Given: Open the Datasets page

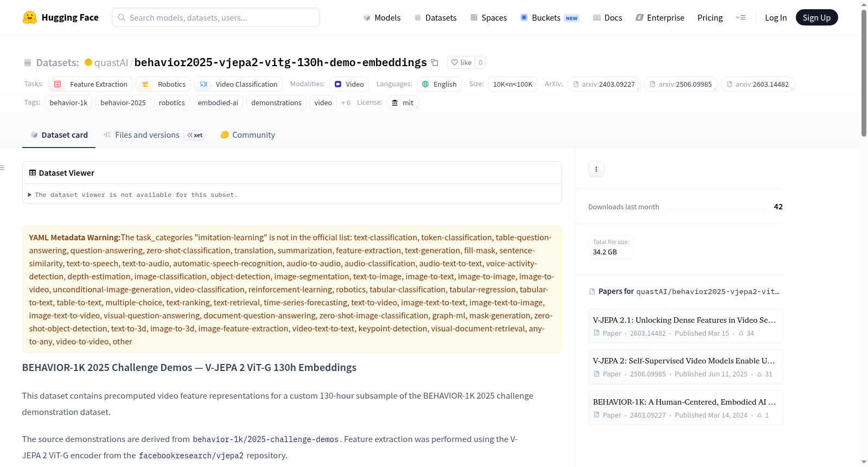Looking at the screenshot, I should 435,17.
